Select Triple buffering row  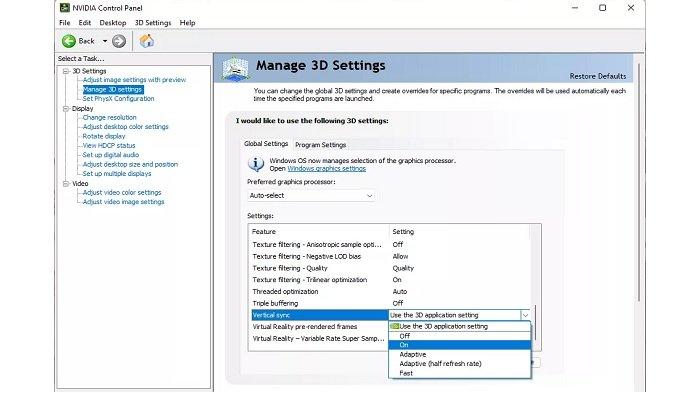390,303
